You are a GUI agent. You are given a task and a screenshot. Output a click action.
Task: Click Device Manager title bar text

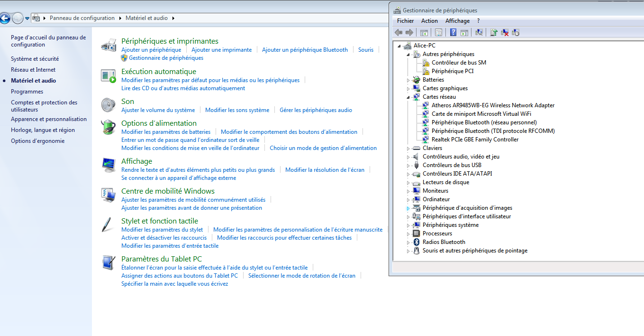(x=440, y=10)
